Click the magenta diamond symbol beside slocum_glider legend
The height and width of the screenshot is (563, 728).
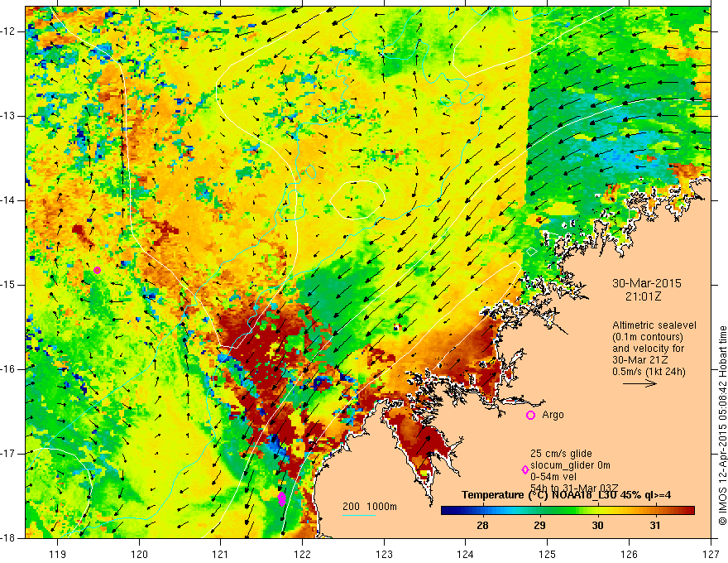[525, 470]
